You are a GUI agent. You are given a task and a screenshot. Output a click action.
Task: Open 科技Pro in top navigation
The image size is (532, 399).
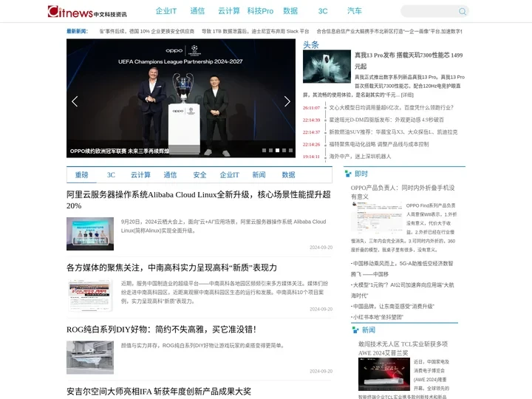[260, 11]
